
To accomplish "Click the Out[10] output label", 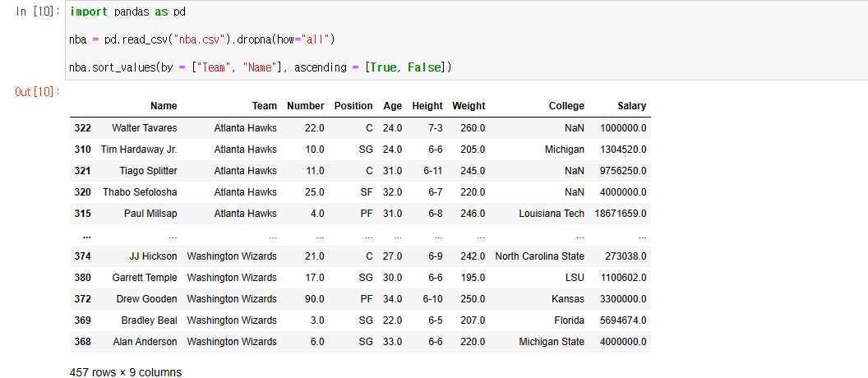I will point(38,92).
